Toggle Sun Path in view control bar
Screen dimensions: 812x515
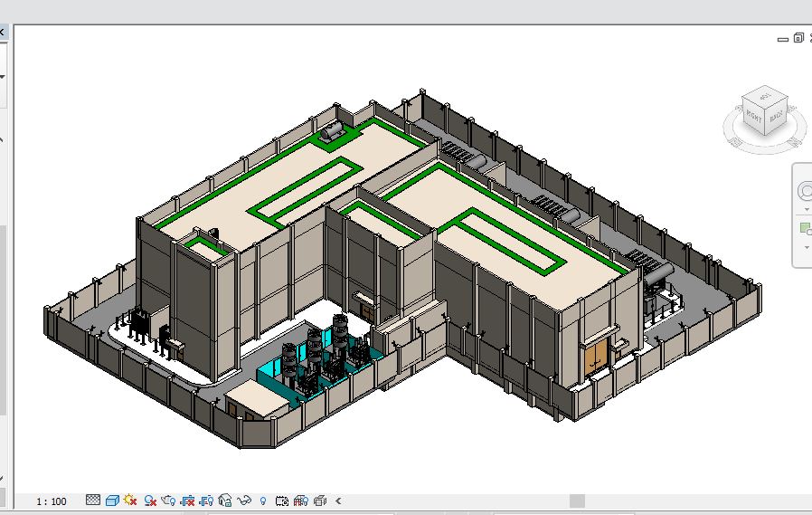click(x=131, y=501)
